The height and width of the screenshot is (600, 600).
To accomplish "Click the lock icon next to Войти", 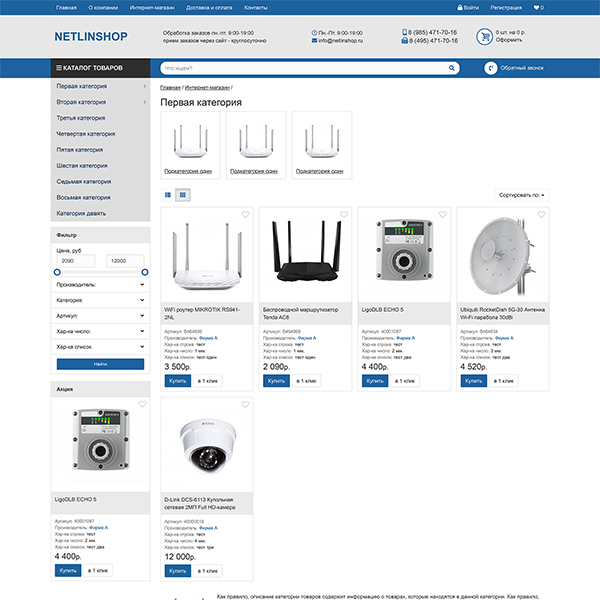I will 460,7.
